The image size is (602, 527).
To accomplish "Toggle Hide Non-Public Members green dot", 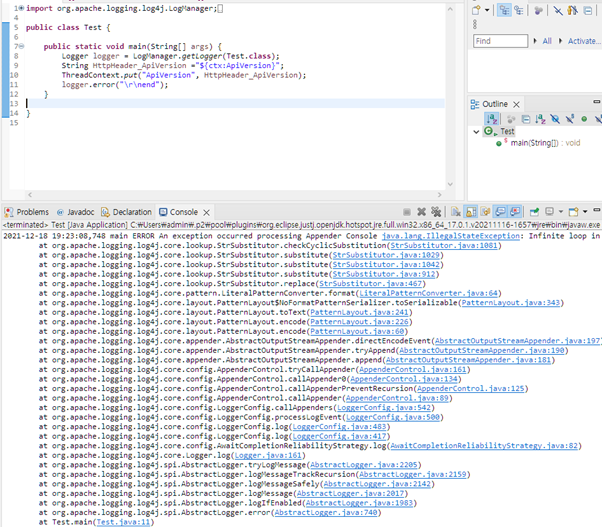I will pos(584,119).
